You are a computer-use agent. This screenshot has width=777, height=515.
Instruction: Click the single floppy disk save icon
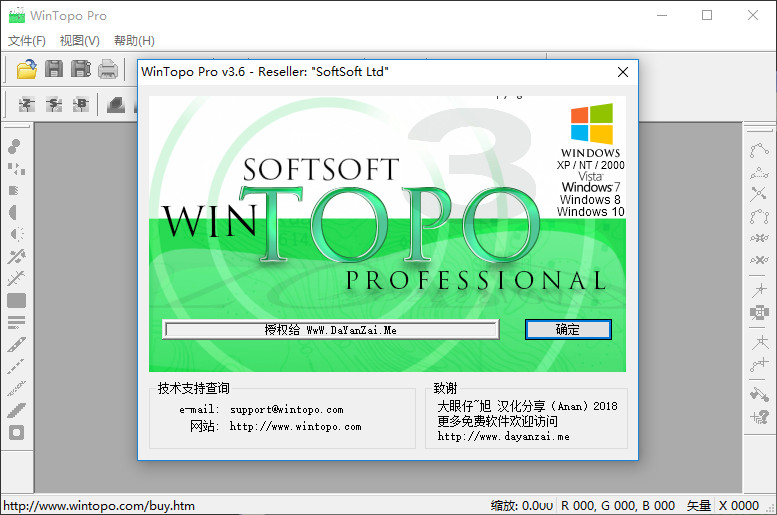(54, 69)
